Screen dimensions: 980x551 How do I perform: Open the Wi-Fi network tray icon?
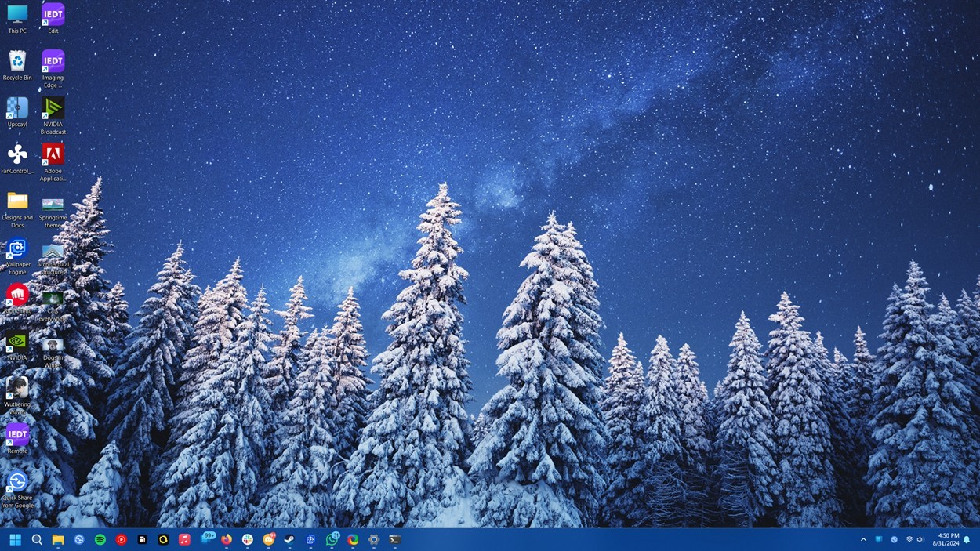pos(909,539)
